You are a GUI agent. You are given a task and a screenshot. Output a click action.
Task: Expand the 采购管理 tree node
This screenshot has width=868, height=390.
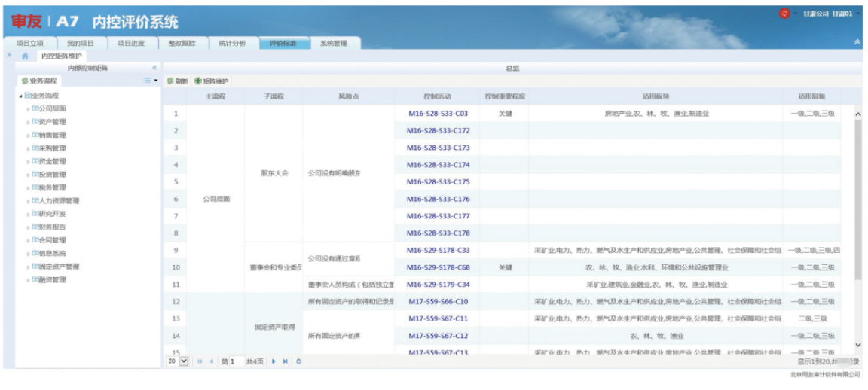(29, 148)
